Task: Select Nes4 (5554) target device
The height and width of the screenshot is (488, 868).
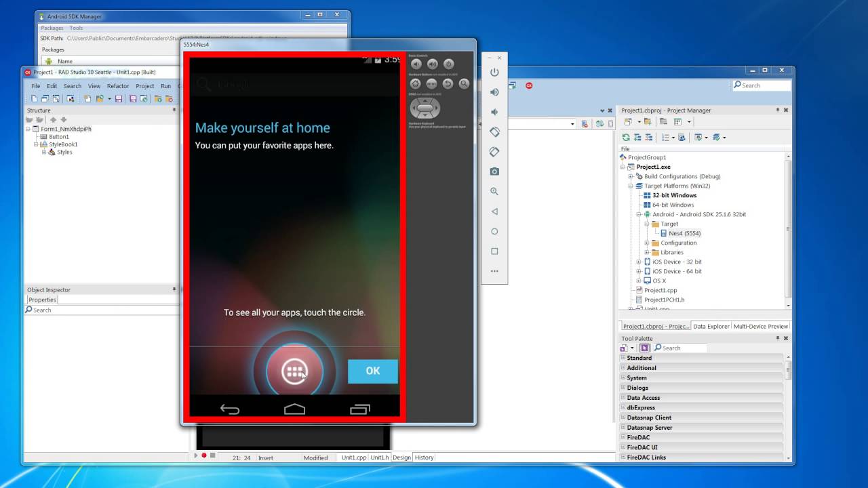Action: [x=684, y=233]
